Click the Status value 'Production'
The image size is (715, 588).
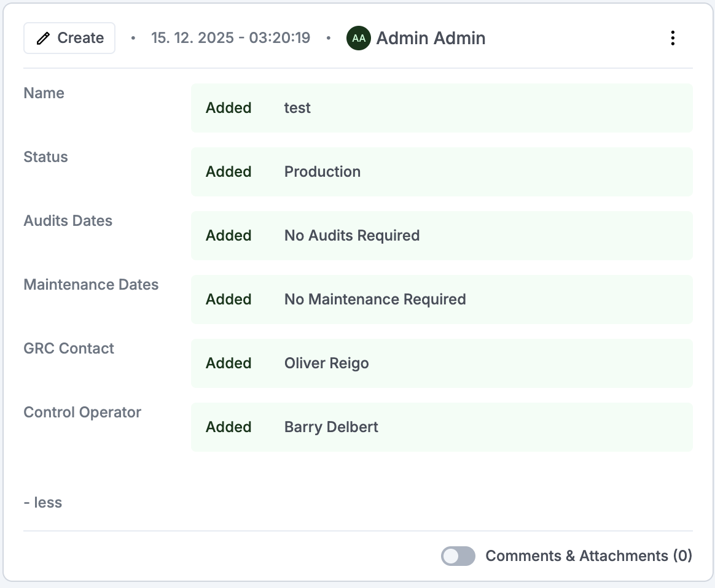[x=322, y=172]
